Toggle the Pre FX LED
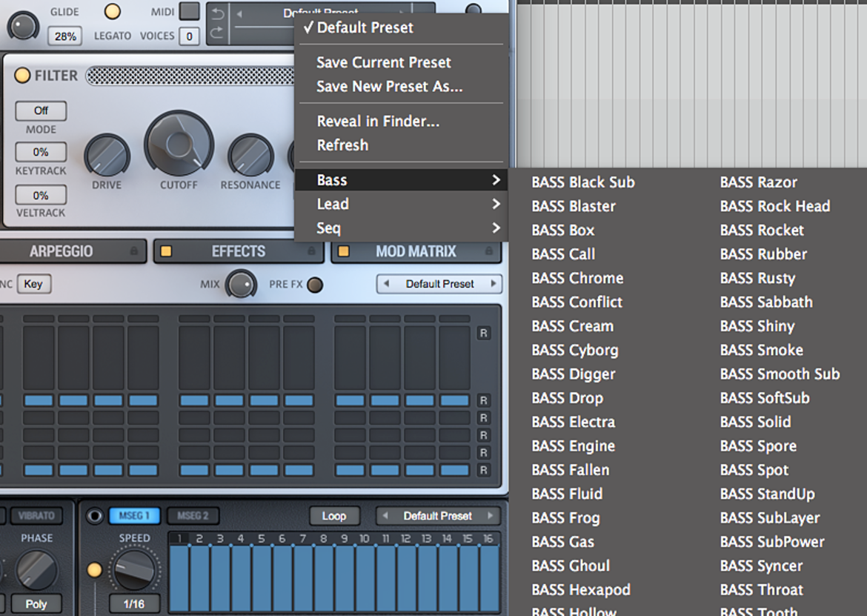Screen dimensions: 867x616 tap(315, 285)
